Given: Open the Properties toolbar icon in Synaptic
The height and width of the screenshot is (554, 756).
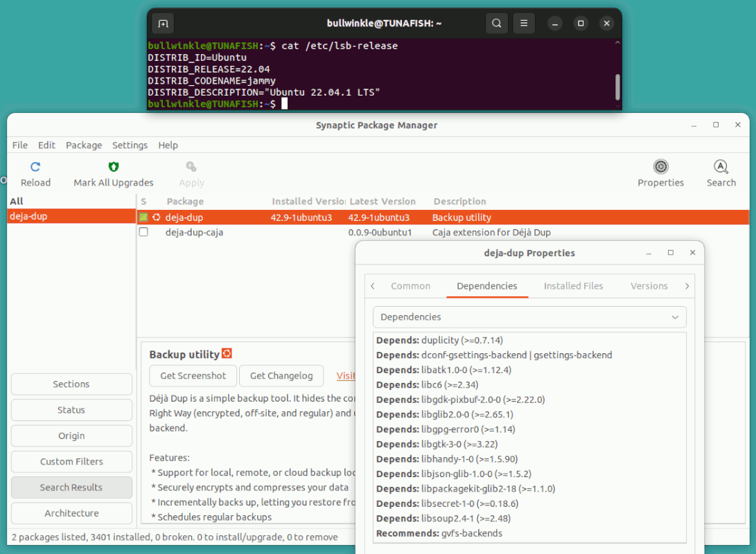Looking at the screenshot, I should pyautogui.click(x=660, y=167).
